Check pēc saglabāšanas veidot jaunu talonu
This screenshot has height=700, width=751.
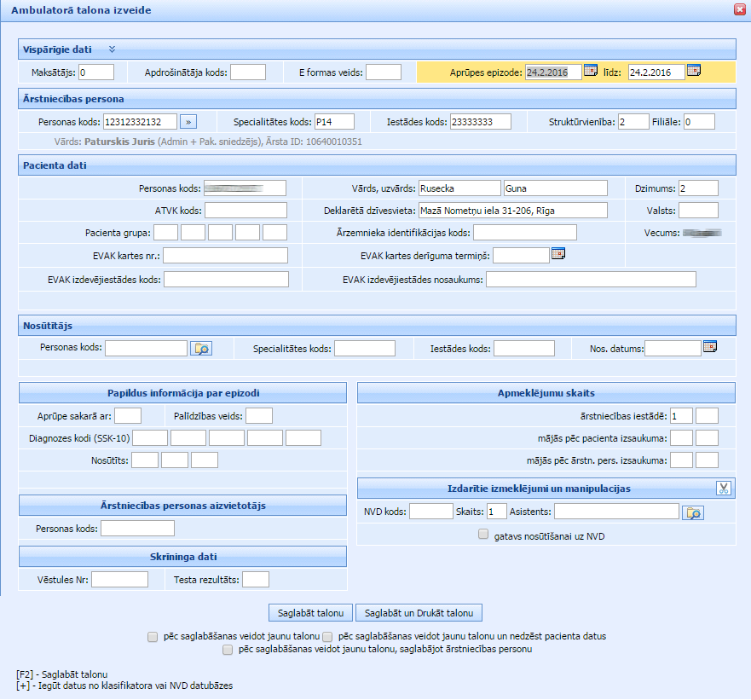point(153,636)
